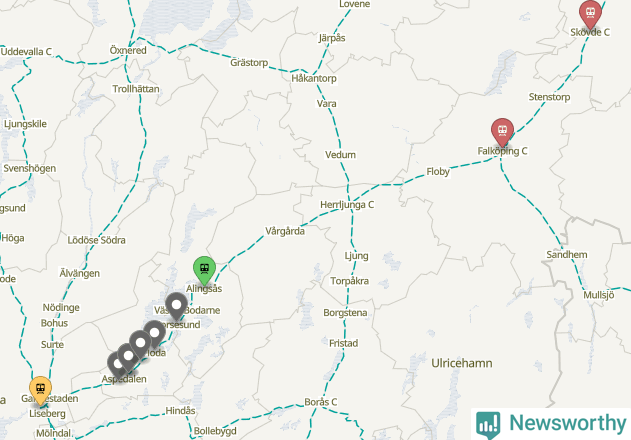Viewport: 631px width, 440px height.
Task: Select the yellow train marker near Gamlestaden
Action: coord(40,390)
